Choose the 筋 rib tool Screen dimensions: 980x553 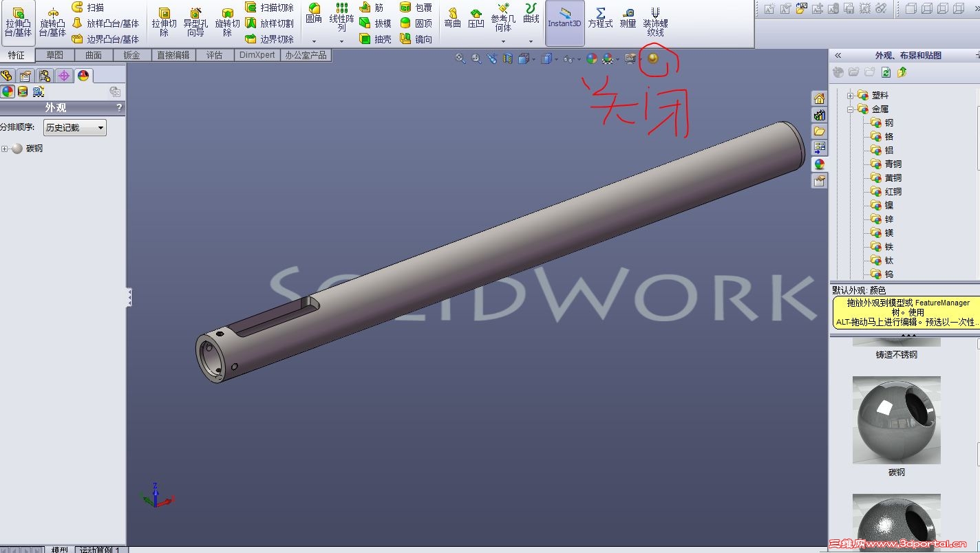coord(372,8)
